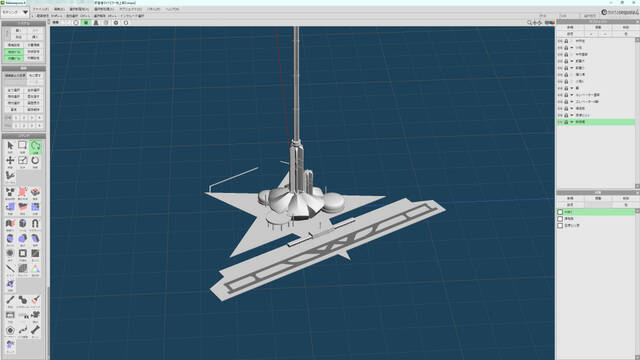Collapse the highlighted object's tree arrow

[x=572, y=122]
